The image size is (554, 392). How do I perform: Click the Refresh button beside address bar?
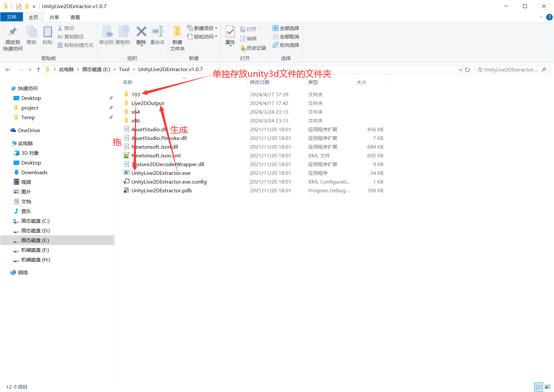click(467, 69)
